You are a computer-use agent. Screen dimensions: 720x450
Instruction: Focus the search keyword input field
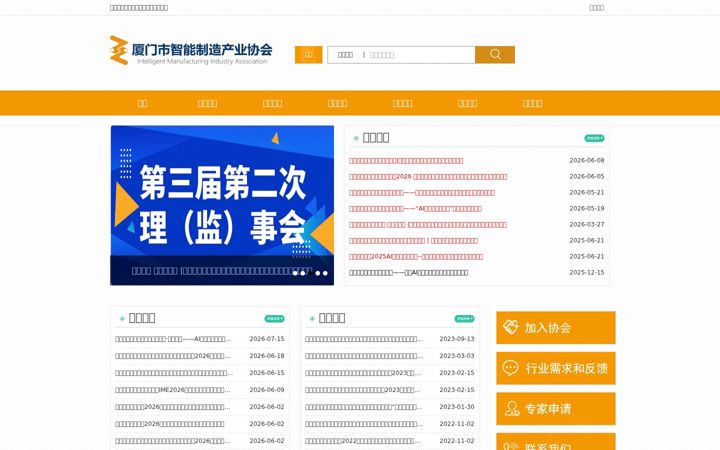(x=421, y=55)
